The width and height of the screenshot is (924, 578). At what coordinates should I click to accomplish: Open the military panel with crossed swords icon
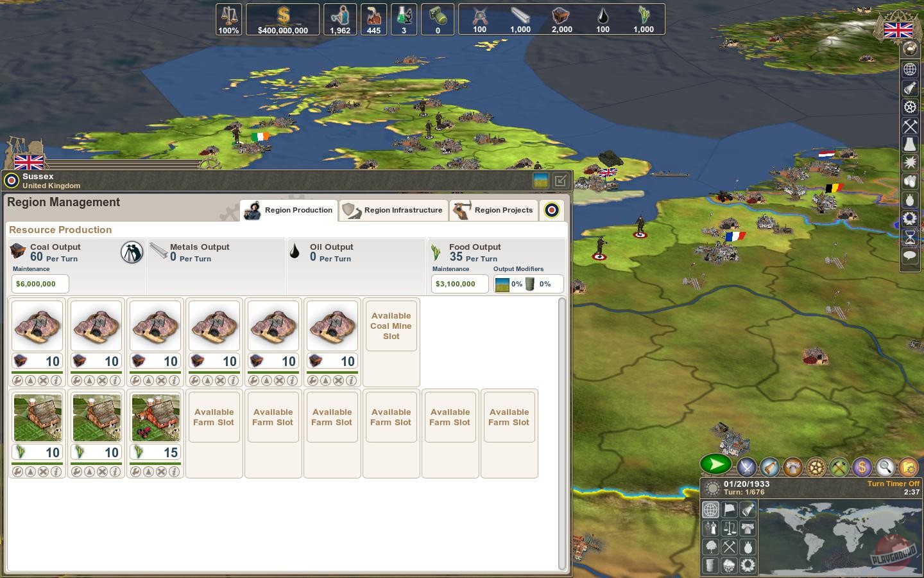pyautogui.click(x=746, y=467)
